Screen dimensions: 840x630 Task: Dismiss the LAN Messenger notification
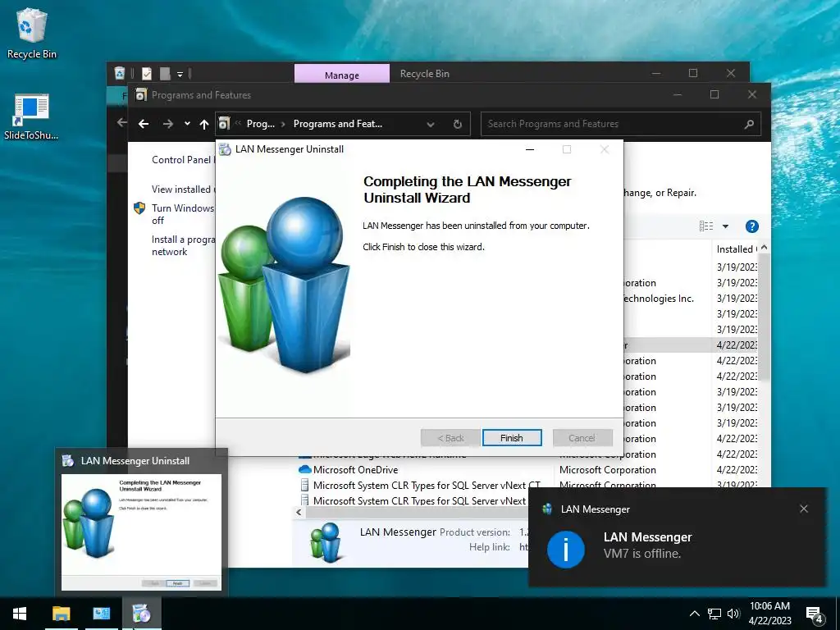(x=804, y=509)
